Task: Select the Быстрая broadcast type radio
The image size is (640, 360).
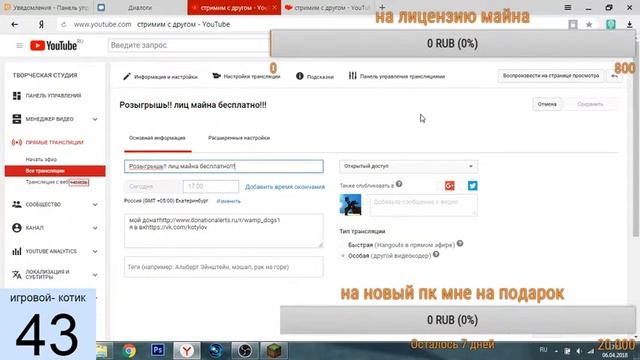Action: pyautogui.click(x=343, y=245)
